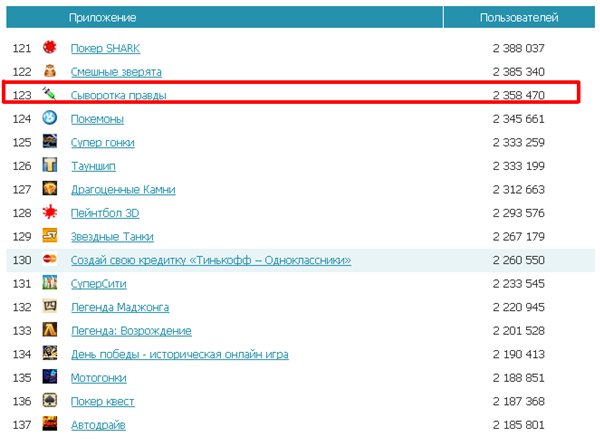Click the Легенда: Возрождение app icon

50,330
